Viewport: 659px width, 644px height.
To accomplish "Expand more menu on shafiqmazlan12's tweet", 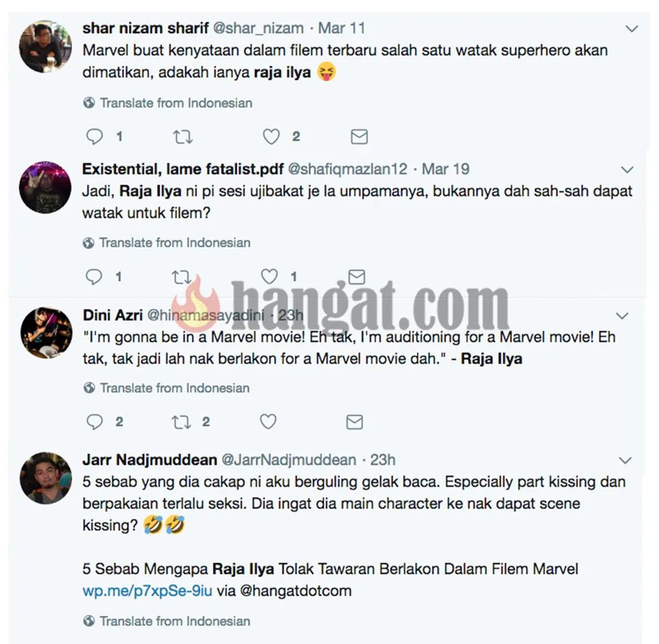I will click(627, 169).
